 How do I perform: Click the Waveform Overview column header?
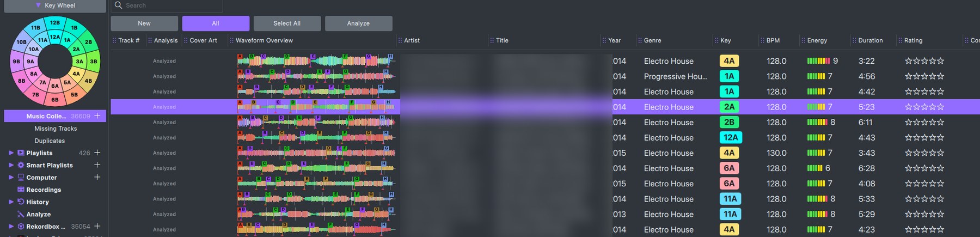[x=264, y=40]
